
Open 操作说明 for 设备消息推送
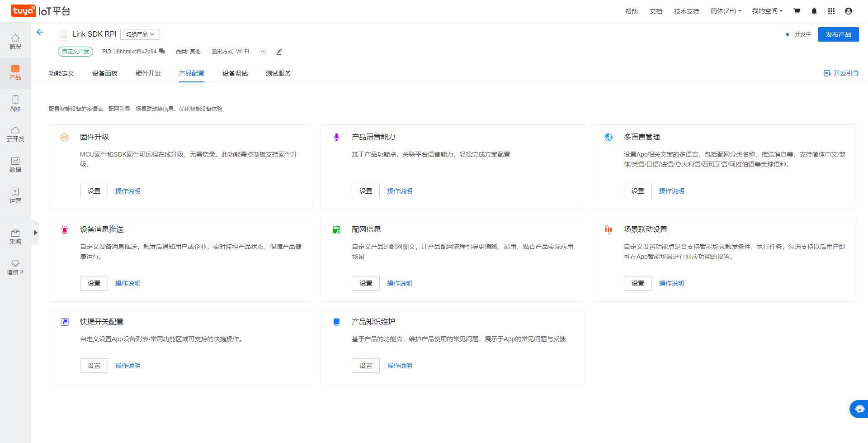coord(128,283)
